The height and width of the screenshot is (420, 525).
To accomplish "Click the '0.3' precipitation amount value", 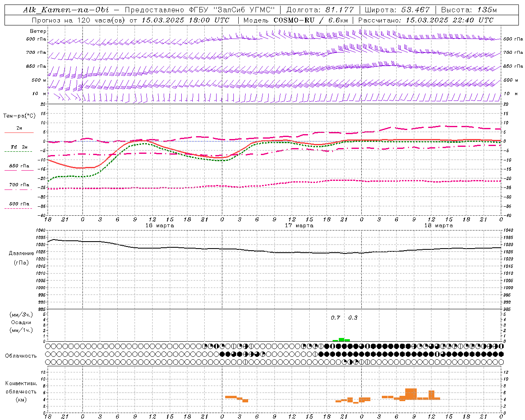I will (353, 318).
